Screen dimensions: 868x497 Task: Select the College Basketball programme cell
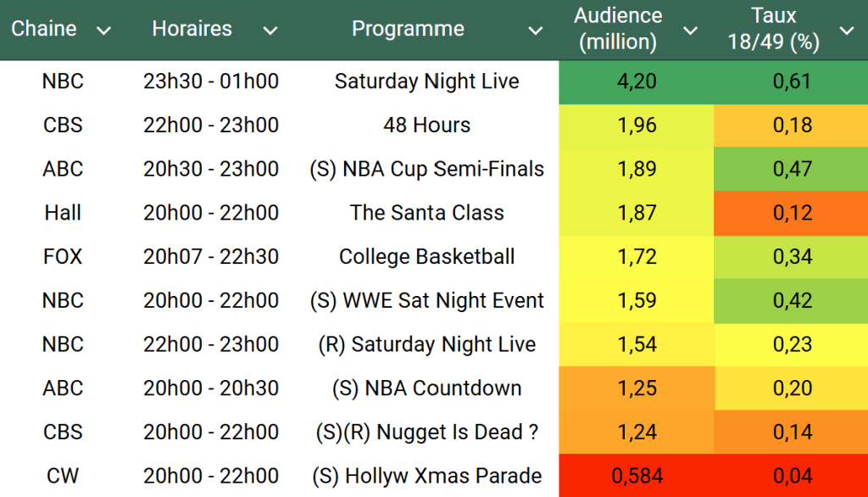point(426,257)
